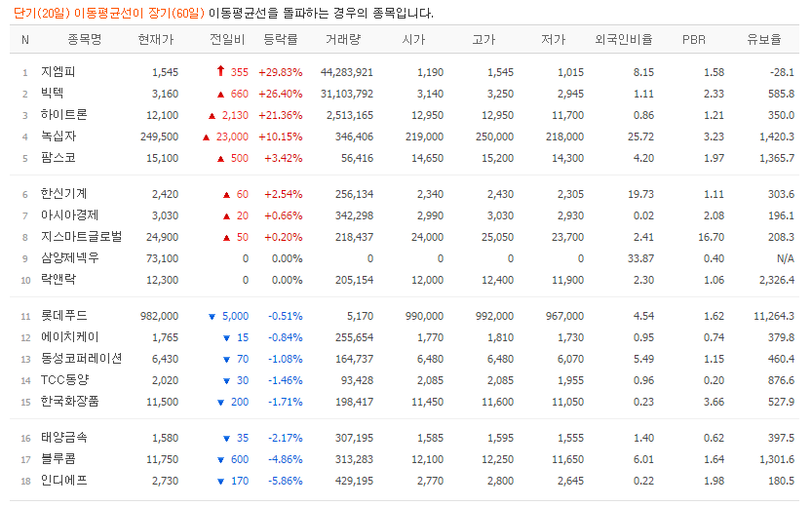
Task: Click the orange 단기(20일) 이동평균선이 장기(60일) heading text
Action: point(109,13)
